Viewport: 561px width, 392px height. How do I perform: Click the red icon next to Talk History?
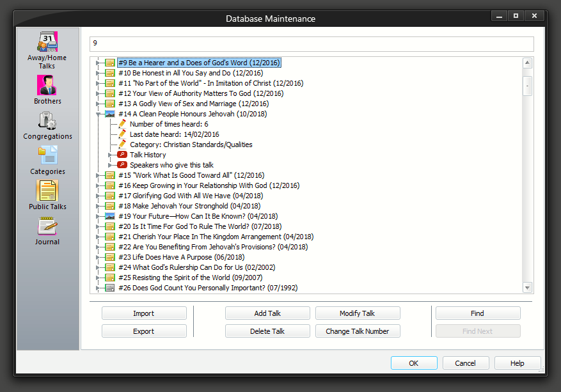pyautogui.click(x=122, y=155)
